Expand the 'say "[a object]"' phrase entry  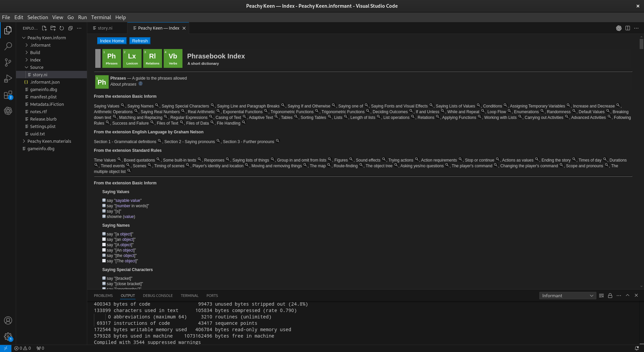click(x=104, y=234)
